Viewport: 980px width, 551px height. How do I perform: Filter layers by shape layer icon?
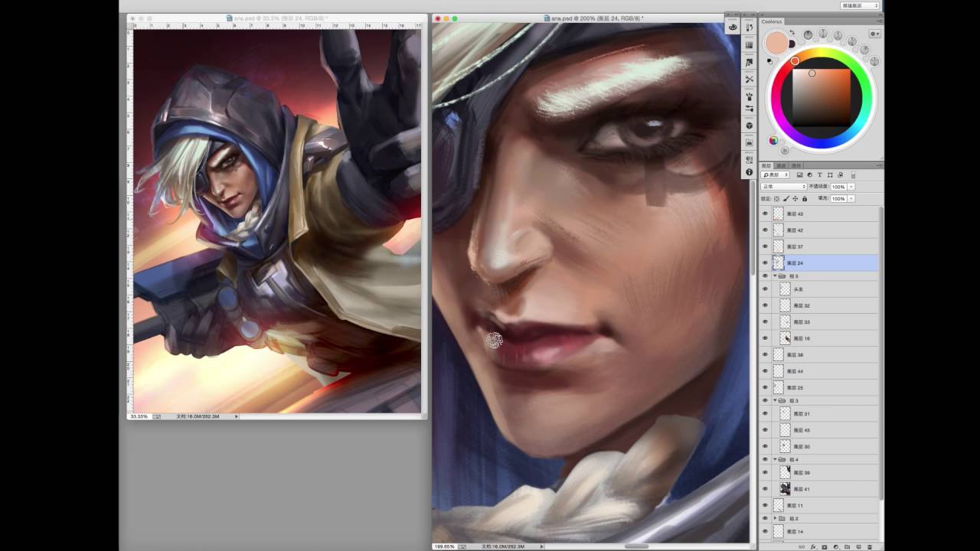coord(830,174)
